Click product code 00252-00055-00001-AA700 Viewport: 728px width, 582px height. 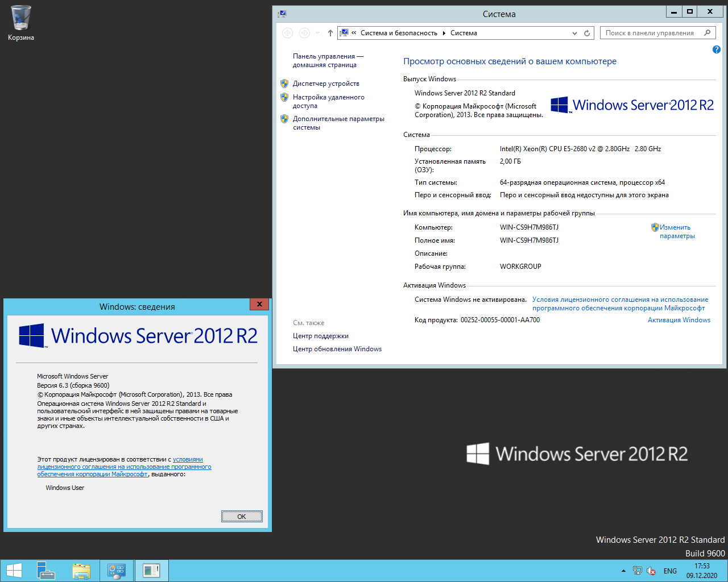point(500,320)
